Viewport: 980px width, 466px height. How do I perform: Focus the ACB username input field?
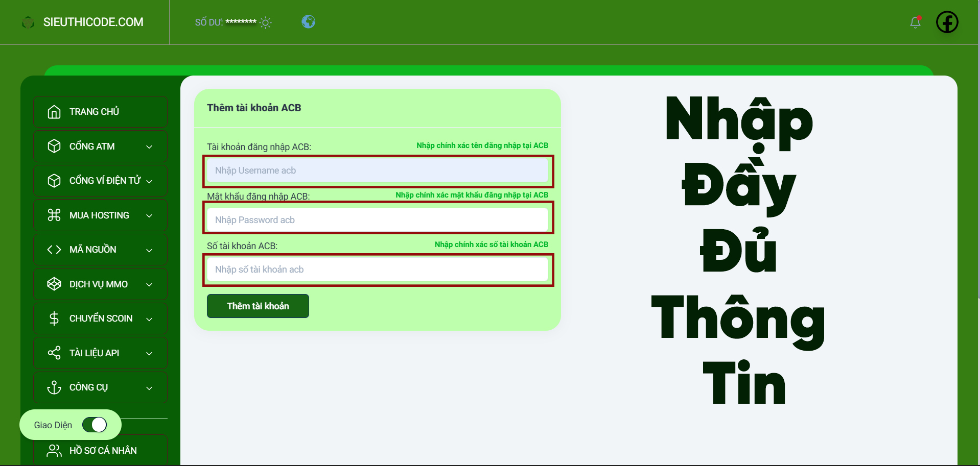point(378,170)
